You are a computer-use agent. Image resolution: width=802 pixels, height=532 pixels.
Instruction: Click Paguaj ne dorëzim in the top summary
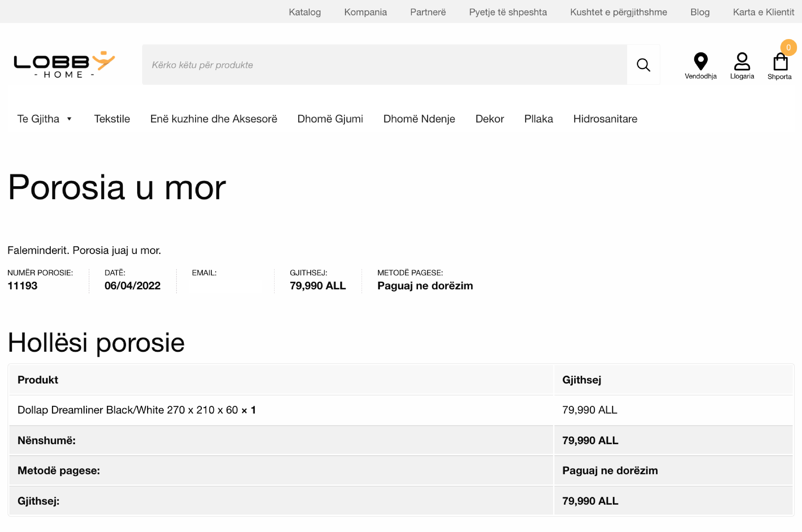coord(425,286)
